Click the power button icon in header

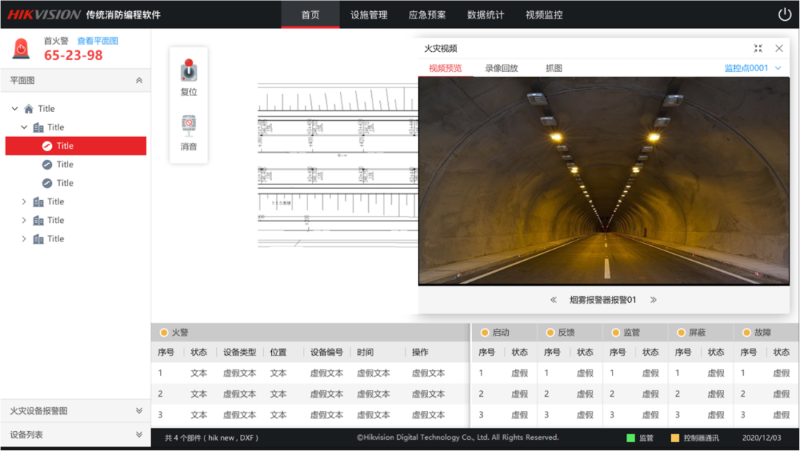784,15
